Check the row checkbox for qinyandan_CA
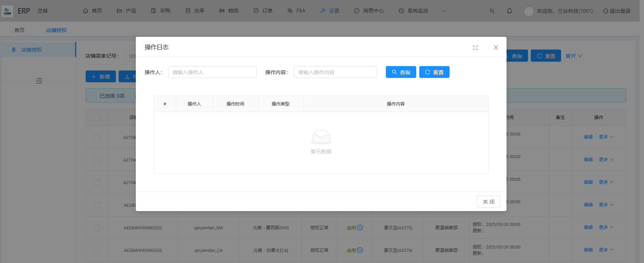Viewport: 644px width, 263px height. tap(97, 251)
